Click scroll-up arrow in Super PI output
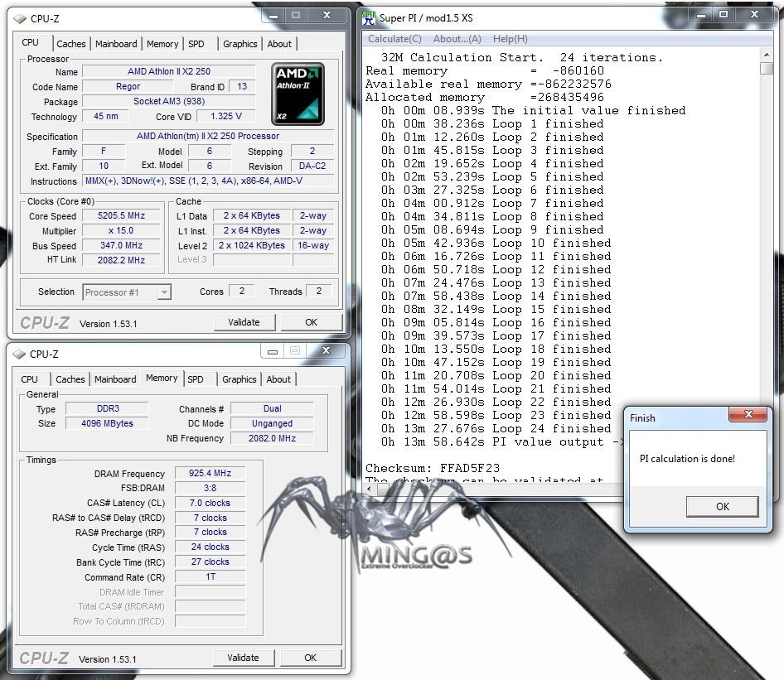This screenshot has height=680, width=784. click(766, 54)
